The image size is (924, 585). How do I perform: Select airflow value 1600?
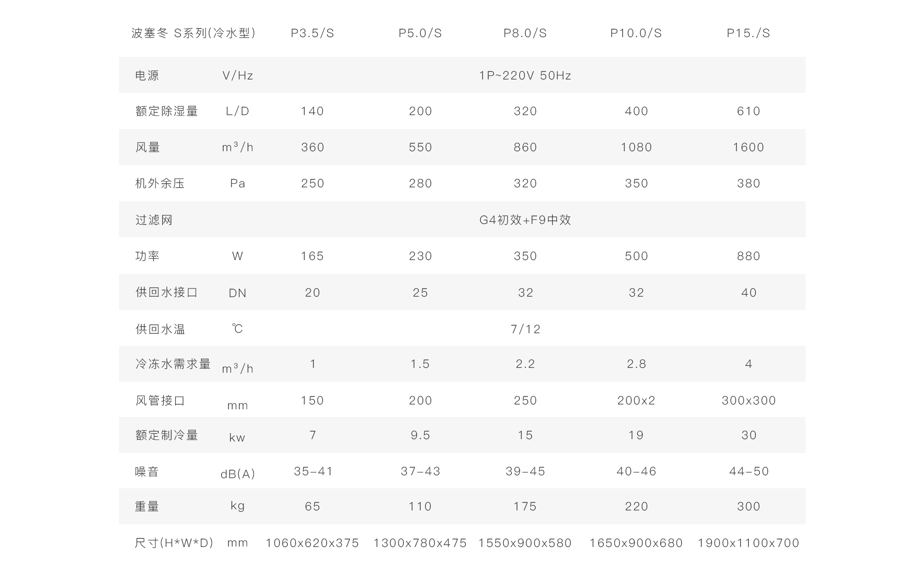(748, 147)
